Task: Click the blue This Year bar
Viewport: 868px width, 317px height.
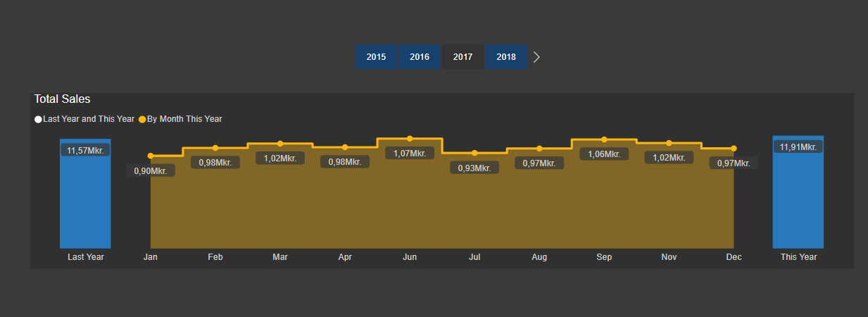Action: tap(798, 204)
